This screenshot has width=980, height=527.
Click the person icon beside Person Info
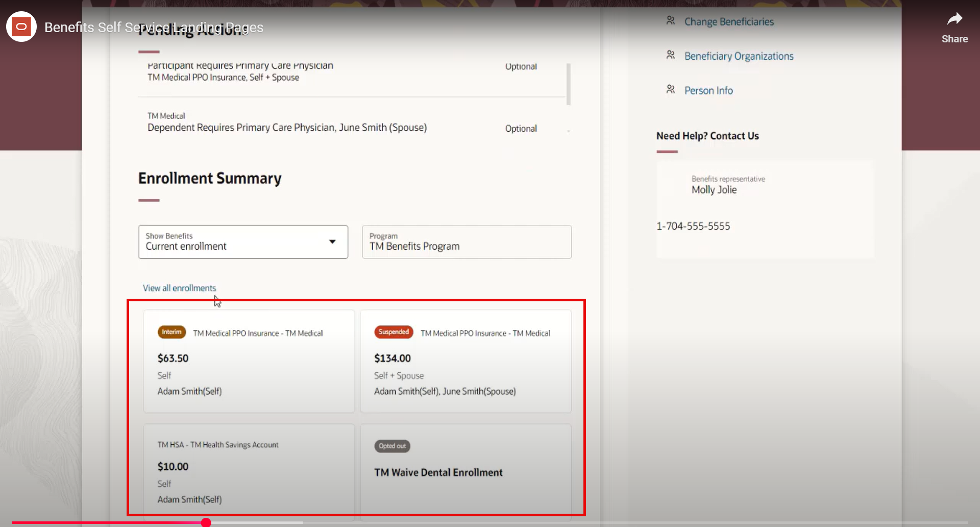[670, 88]
